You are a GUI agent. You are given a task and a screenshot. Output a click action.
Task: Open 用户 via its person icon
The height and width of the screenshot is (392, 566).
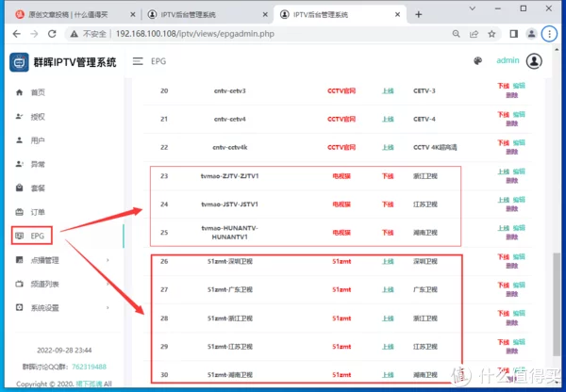coord(20,139)
